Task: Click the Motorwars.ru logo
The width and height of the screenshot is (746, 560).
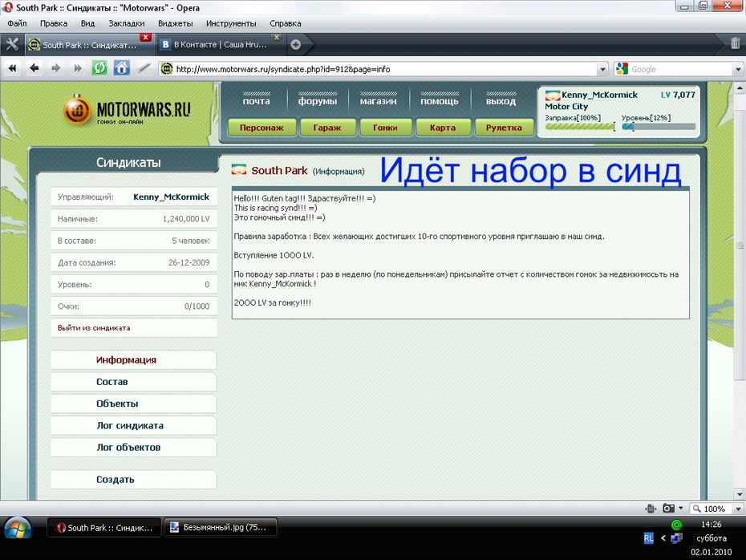Action: click(128, 110)
